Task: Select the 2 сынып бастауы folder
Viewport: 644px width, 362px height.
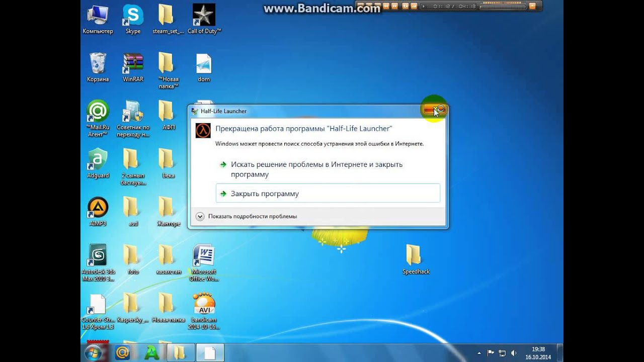Action: click(133, 167)
